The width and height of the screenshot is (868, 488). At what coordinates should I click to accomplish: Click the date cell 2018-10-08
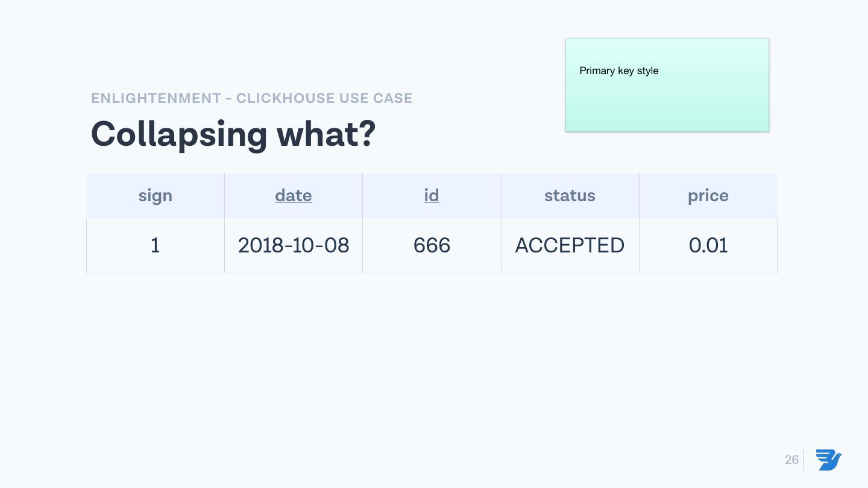(x=293, y=245)
